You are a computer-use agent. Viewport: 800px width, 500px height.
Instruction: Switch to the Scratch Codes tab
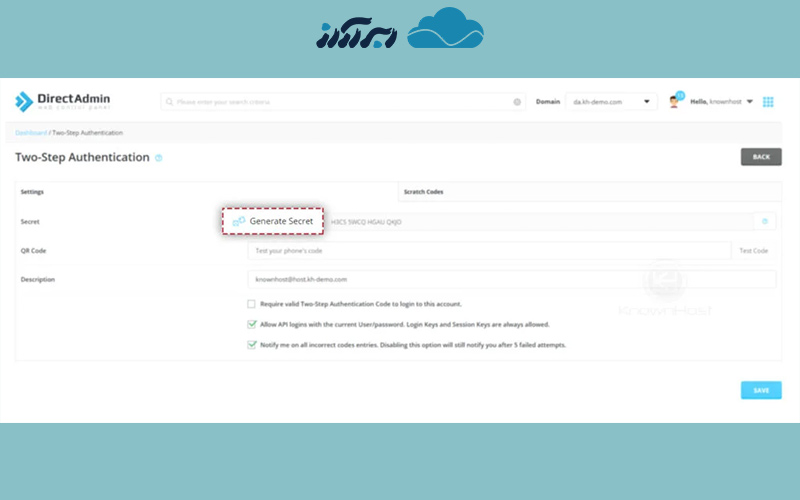[423, 191]
